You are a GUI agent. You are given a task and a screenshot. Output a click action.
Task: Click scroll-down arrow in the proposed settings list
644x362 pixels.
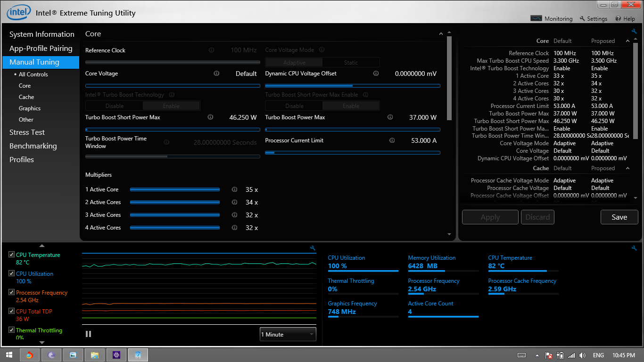click(x=636, y=198)
